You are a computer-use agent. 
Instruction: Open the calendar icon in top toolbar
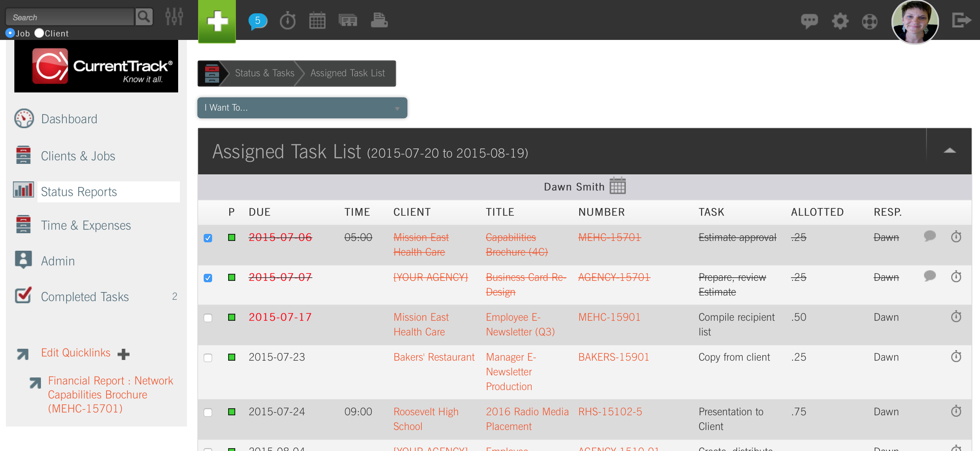[x=317, y=21]
